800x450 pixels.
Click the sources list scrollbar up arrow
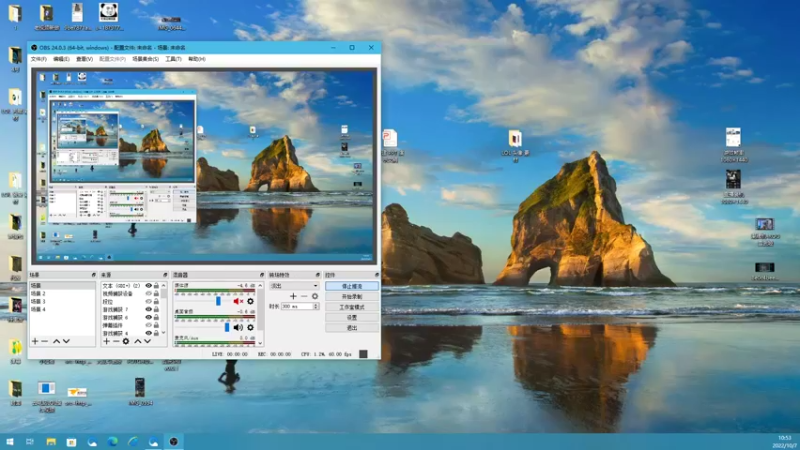point(163,285)
